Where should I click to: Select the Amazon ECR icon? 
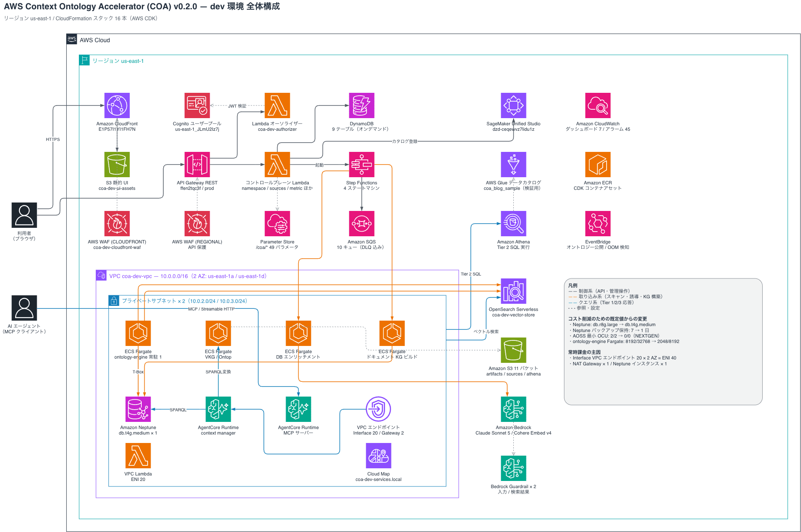(x=598, y=165)
